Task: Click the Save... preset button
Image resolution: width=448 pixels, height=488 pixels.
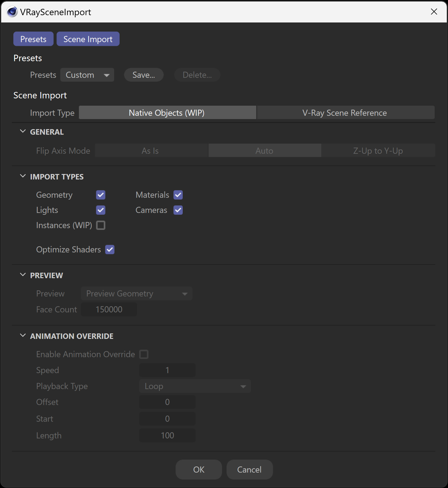Action: 144,75
